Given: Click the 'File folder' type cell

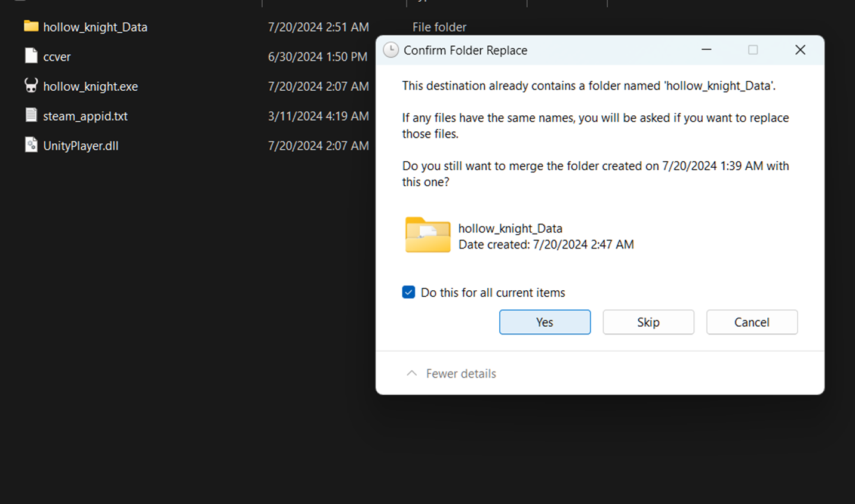Looking at the screenshot, I should point(439,27).
